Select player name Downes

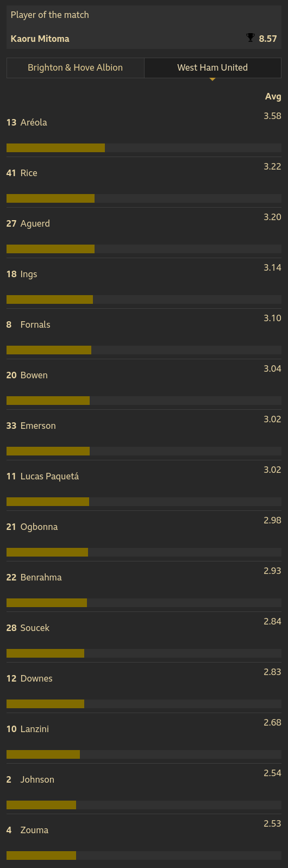click(x=36, y=678)
